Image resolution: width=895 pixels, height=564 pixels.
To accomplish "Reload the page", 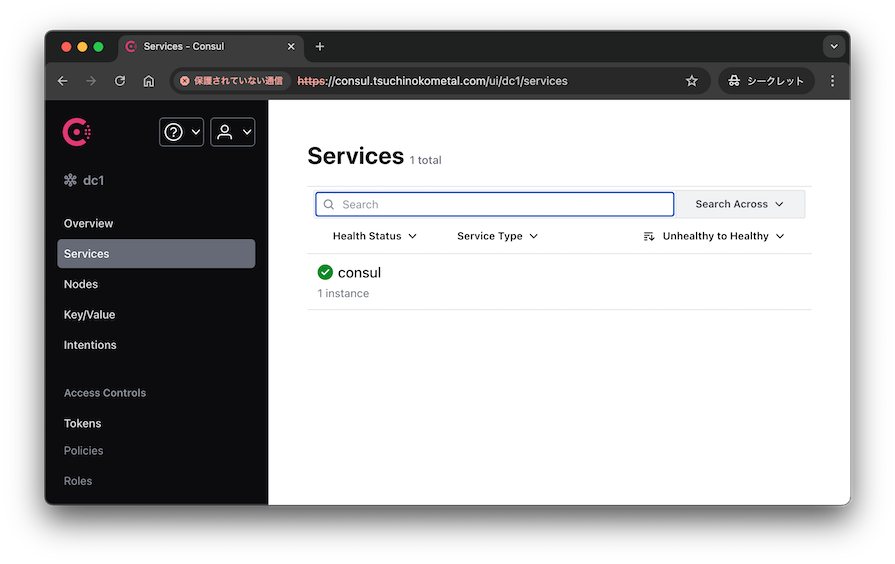I will 120,81.
